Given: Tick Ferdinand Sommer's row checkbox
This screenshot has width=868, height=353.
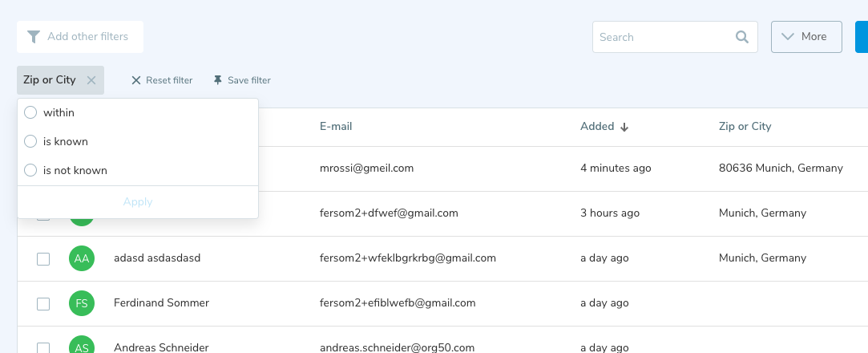Looking at the screenshot, I should [x=43, y=303].
